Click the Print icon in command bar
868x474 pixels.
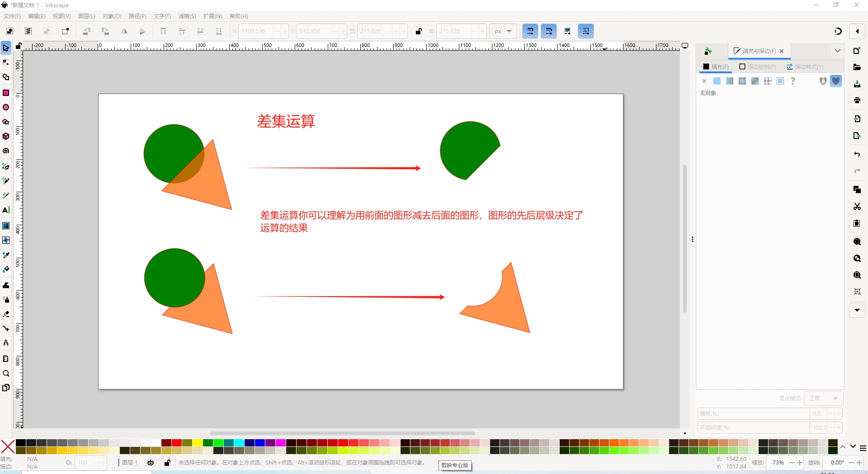(857, 100)
